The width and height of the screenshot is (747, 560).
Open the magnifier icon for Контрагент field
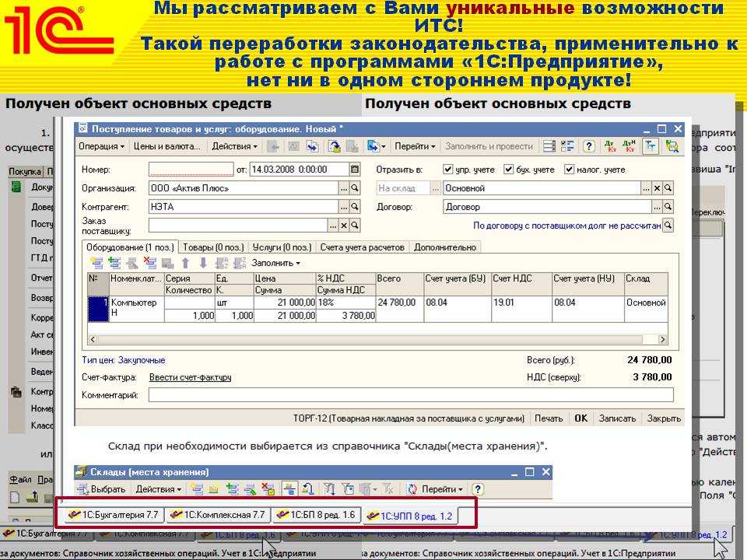[355, 207]
